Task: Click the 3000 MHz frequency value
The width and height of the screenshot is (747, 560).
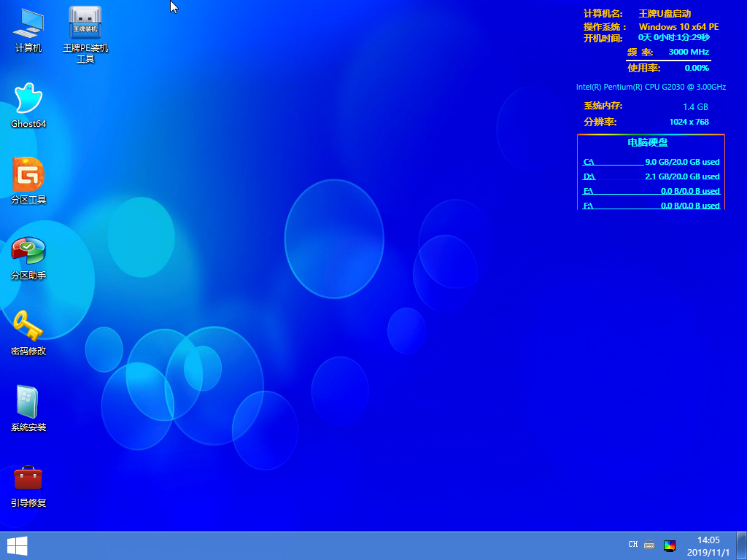Action: pyautogui.click(x=689, y=52)
